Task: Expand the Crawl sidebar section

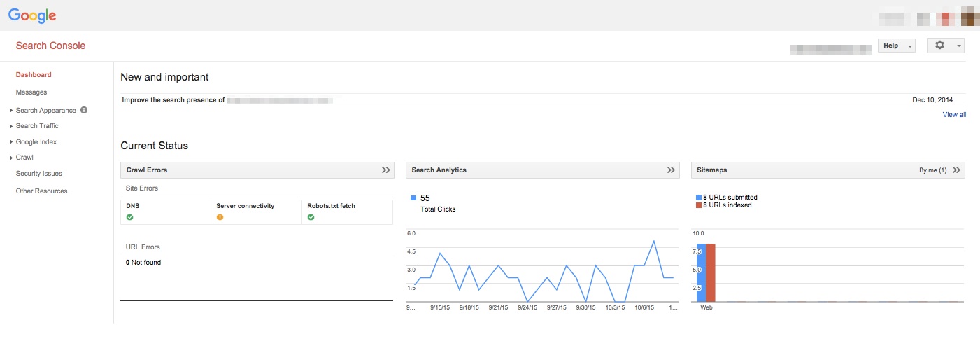Action: click(24, 158)
